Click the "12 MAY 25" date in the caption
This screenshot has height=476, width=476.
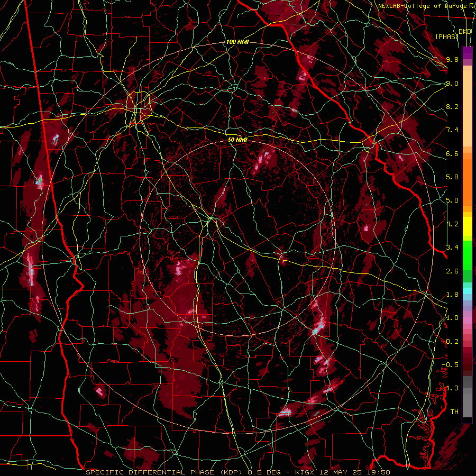click(x=342, y=472)
